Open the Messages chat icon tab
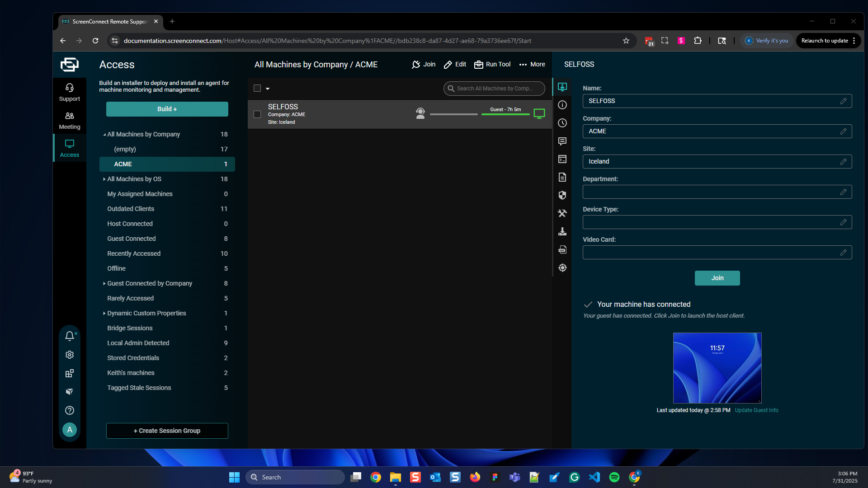The height and width of the screenshot is (488, 868). [562, 141]
